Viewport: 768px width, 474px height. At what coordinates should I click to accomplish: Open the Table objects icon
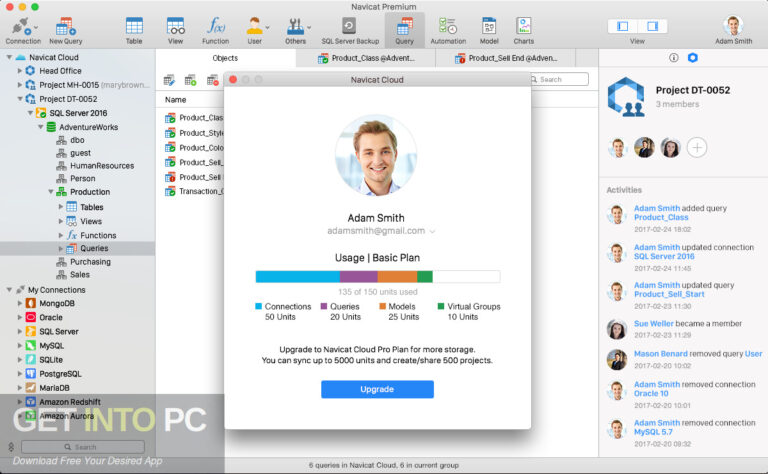point(134,26)
